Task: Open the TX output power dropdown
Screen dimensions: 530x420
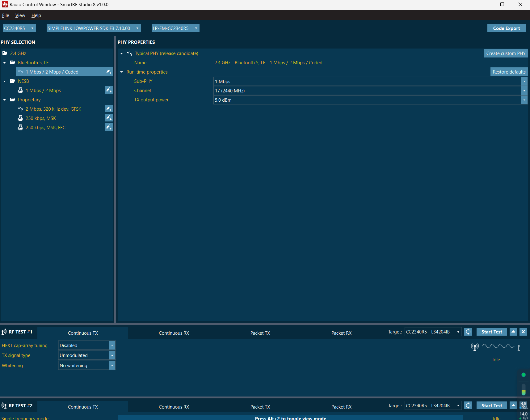Action: click(x=370, y=100)
